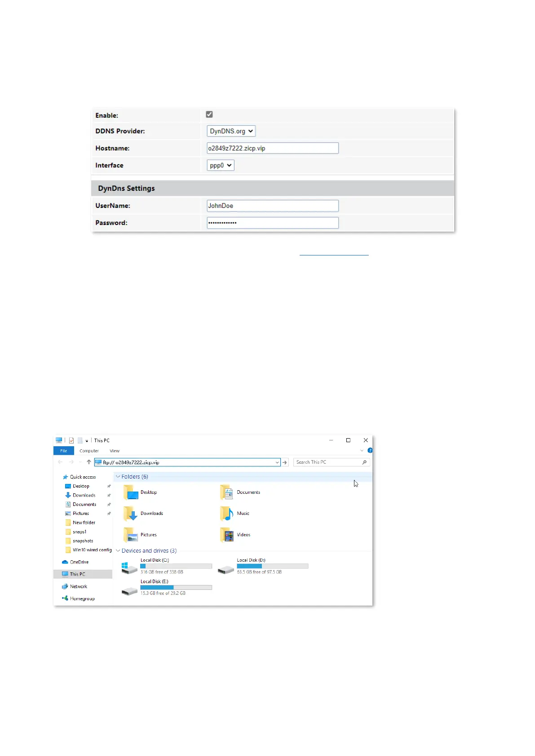Expand the address bar history dropdown
The height and width of the screenshot is (756, 535).
(277, 462)
